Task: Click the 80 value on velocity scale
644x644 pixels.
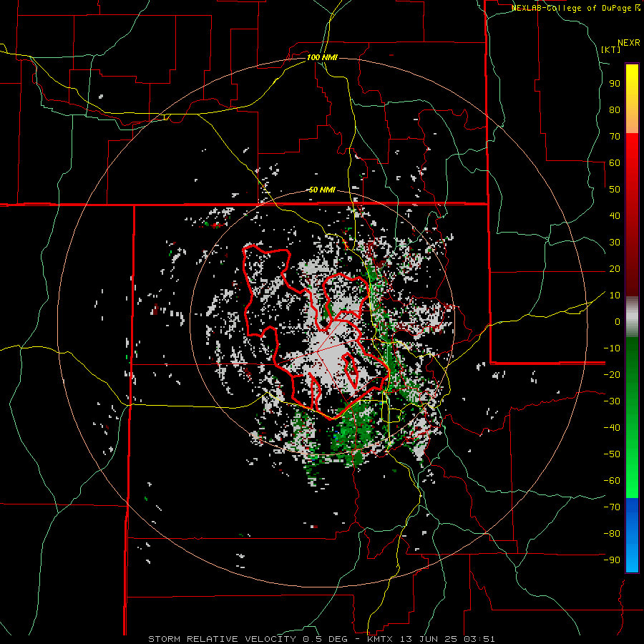Action: click(615, 110)
